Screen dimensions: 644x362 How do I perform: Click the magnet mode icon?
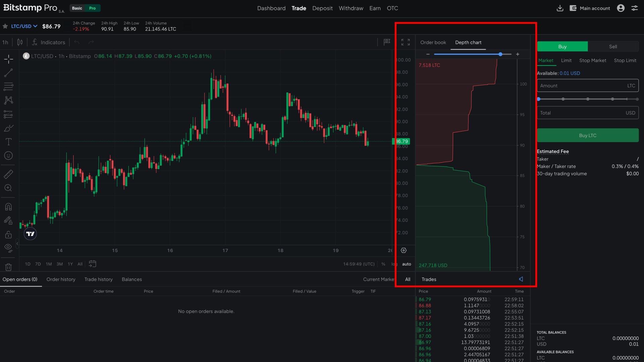[x=8, y=207]
